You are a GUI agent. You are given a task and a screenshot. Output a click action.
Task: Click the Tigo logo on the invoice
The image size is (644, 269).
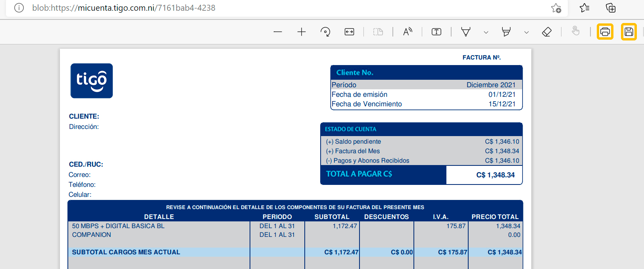pos(92,81)
